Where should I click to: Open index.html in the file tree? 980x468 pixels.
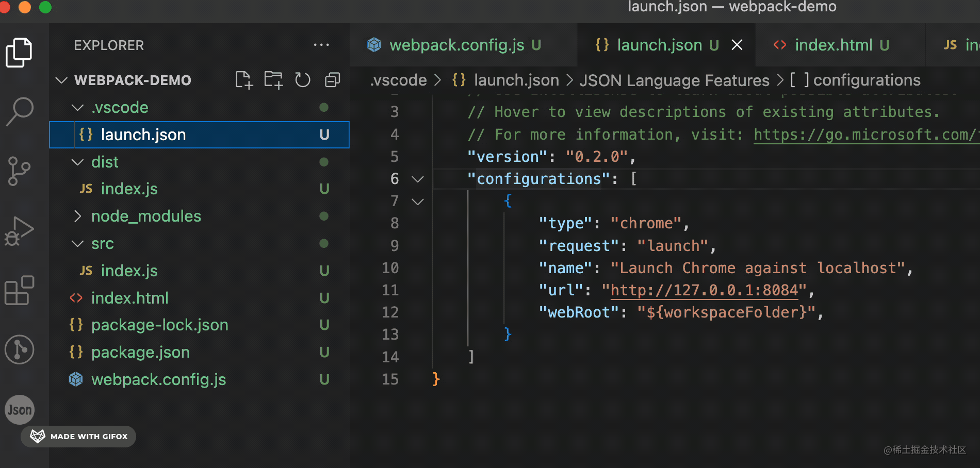pyautogui.click(x=199, y=298)
